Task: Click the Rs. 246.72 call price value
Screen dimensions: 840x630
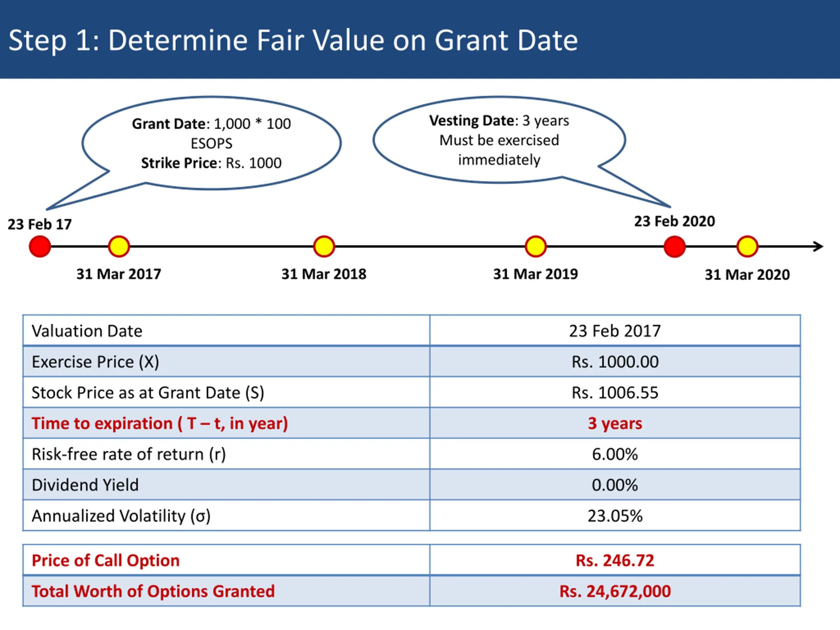Action: [615, 560]
